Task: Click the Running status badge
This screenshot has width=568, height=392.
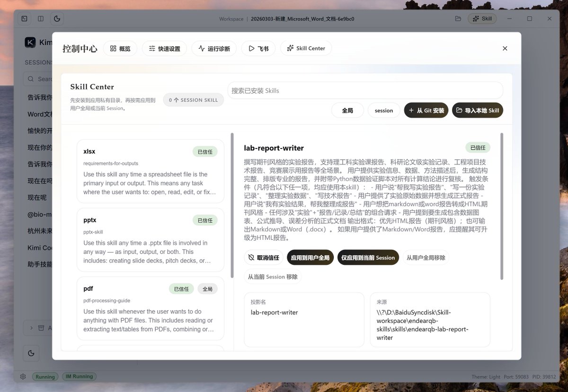Action: point(45,377)
